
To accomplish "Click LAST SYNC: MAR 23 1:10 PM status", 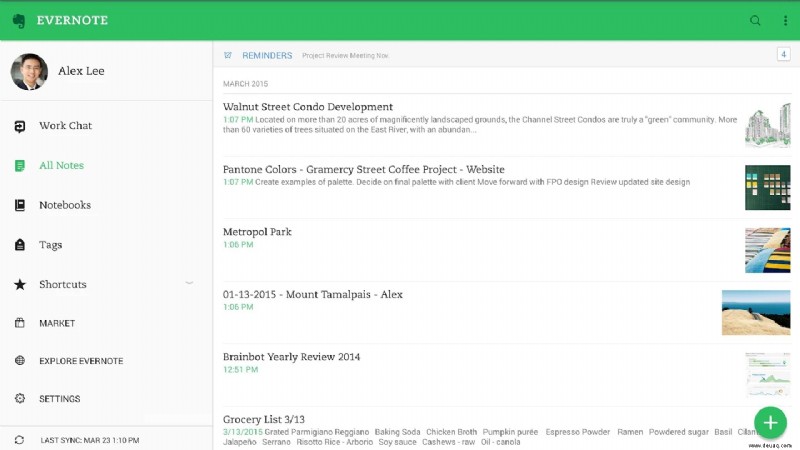I will point(90,440).
